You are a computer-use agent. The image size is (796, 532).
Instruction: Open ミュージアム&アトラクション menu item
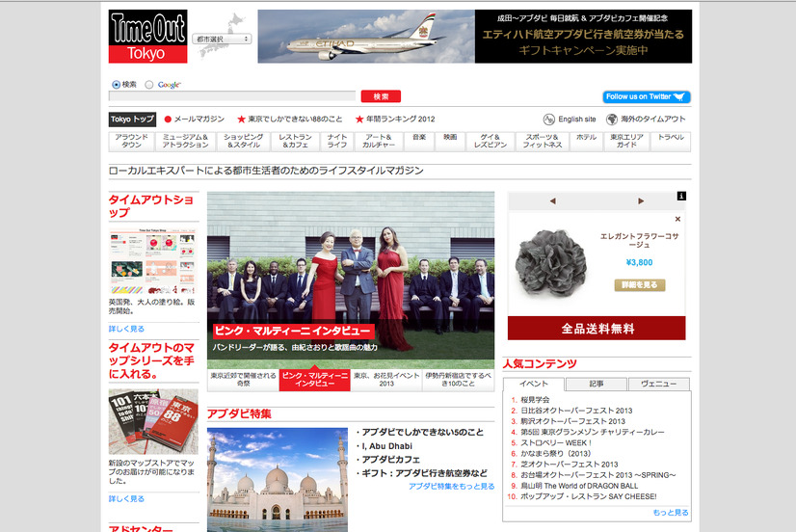pyautogui.click(x=185, y=141)
